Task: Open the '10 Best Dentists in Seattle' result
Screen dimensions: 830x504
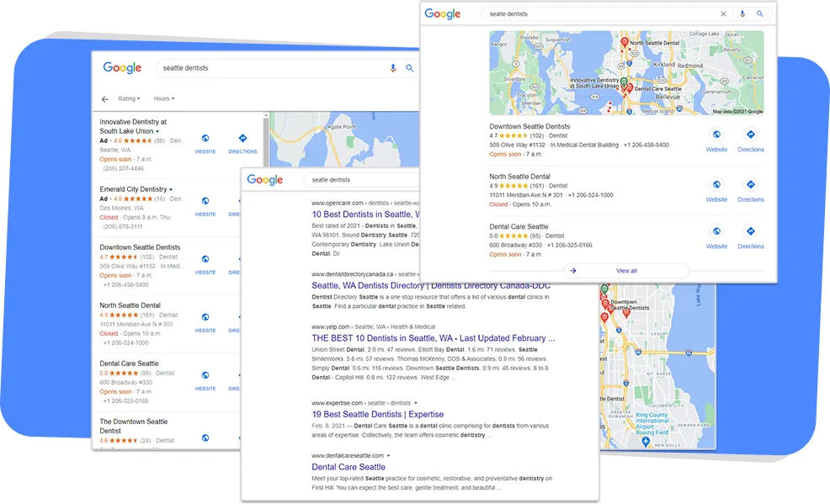Action: point(365,215)
